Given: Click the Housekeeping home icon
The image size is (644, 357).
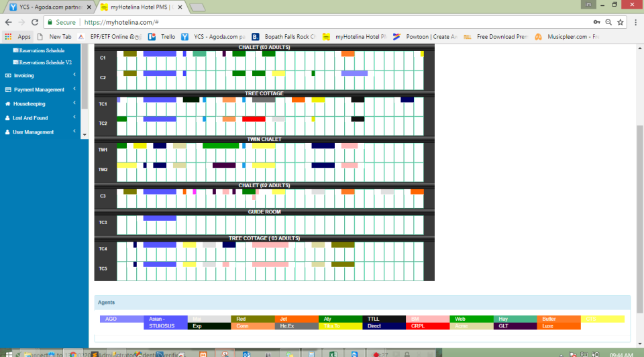Looking at the screenshot, I should coord(7,104).
